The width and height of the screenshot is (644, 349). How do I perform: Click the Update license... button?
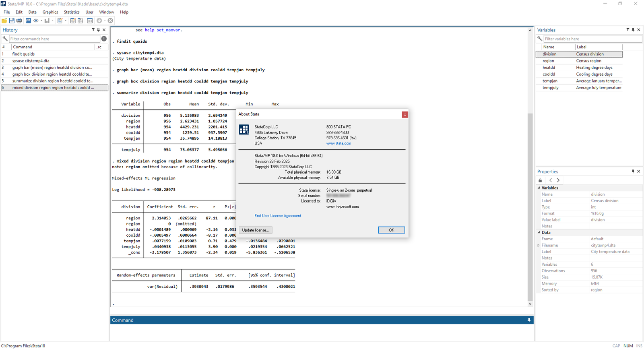(255, 230)
